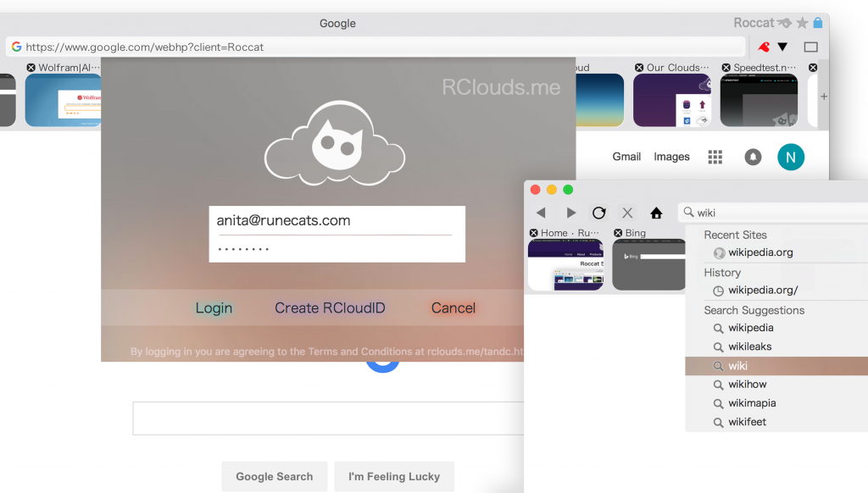868x493 pixels.
Task: Choose the wikileaks search suggestion
Action: (749, 346)
